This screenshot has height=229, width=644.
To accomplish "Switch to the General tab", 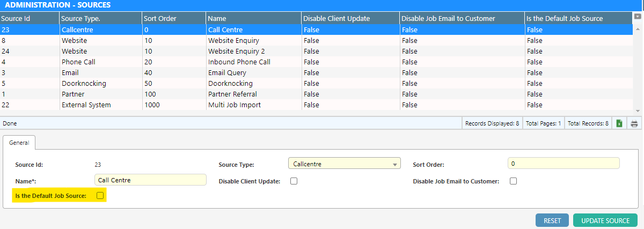I will [x=19, y=143].
